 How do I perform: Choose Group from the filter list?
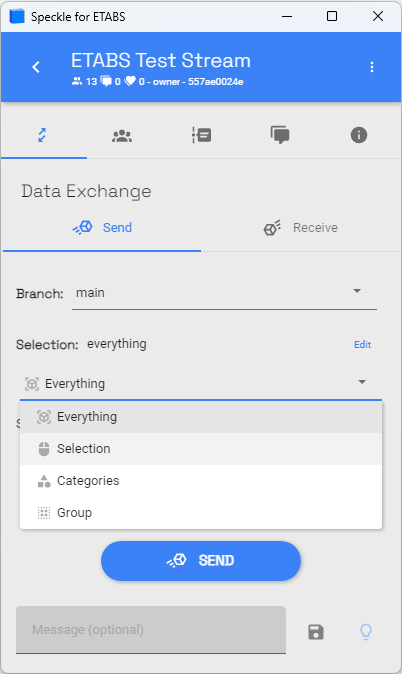(x=201, y=513)
